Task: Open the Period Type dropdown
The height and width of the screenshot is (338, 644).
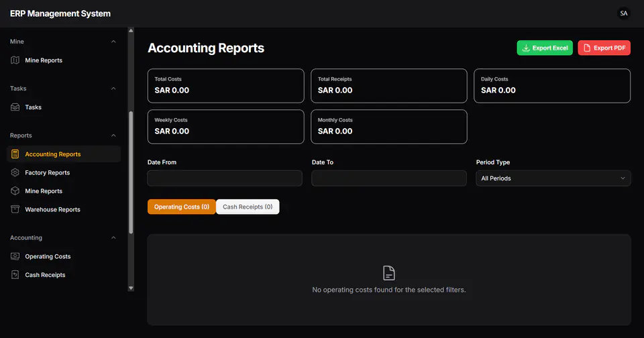Action: pos(553,178)
